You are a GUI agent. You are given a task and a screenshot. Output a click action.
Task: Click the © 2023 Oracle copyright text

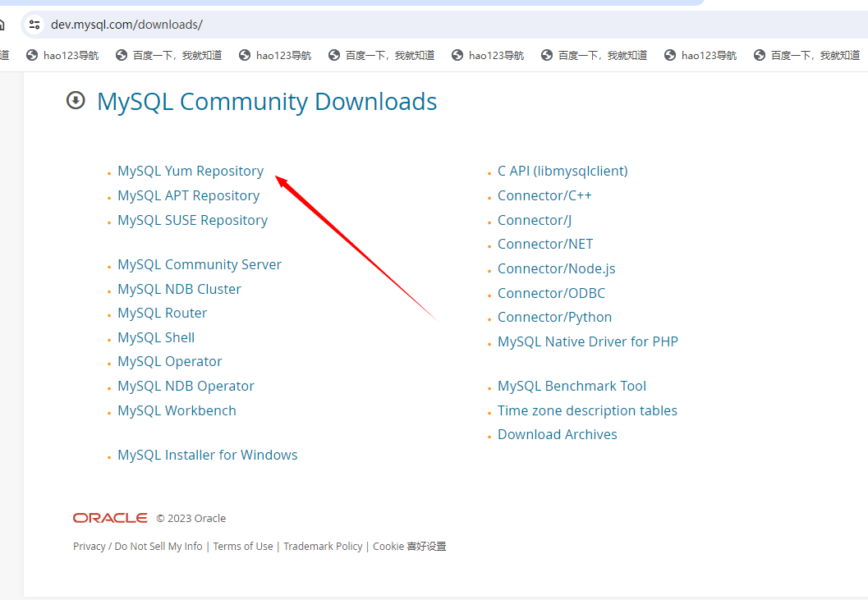[x=191, y=518]
